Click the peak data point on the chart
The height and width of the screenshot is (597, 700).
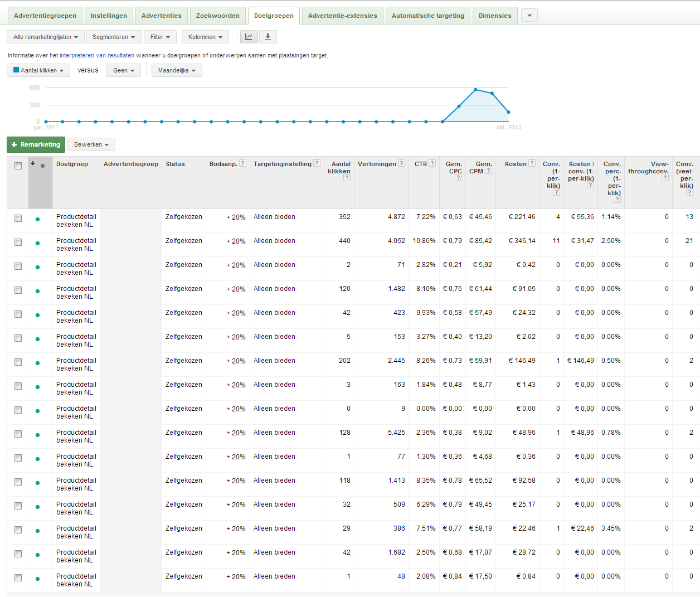[x=475, y=89]
